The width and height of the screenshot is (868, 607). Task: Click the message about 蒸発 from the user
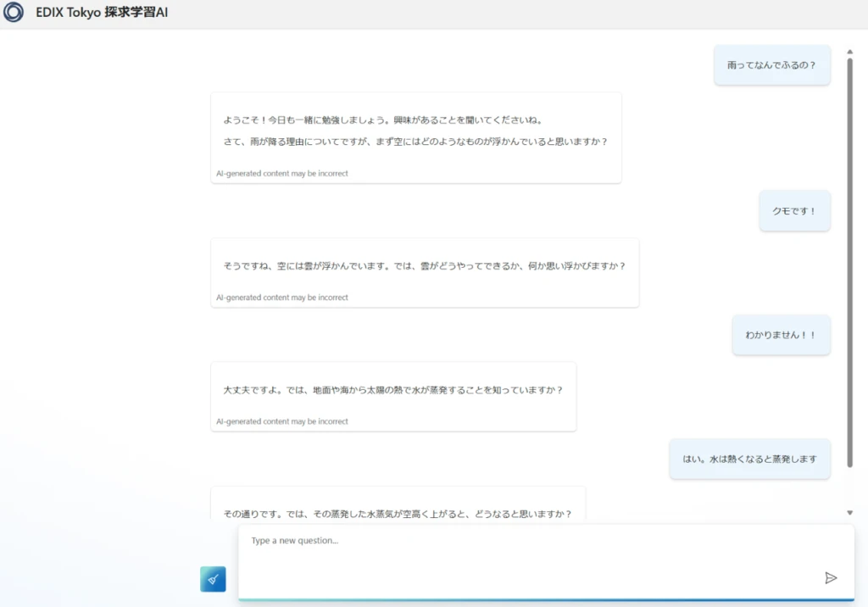pyautogui.click(x=749, y=459)
